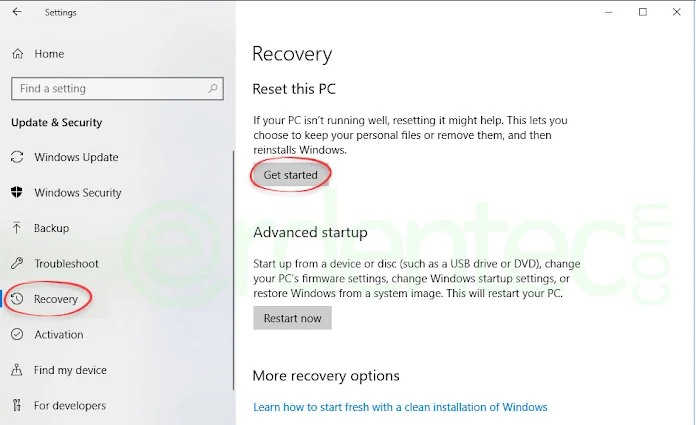
Task: Click the Windows Update sync icon
Action: pos(17,157)
